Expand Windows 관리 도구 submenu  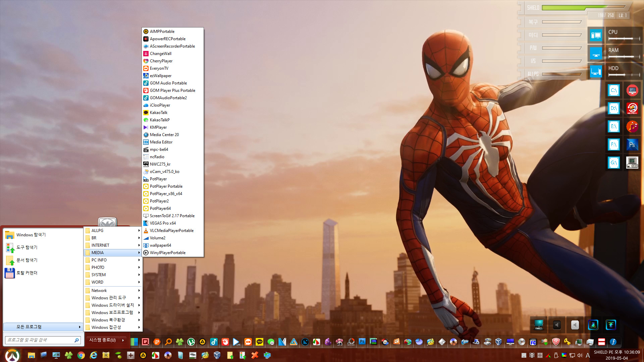(113, 298)
